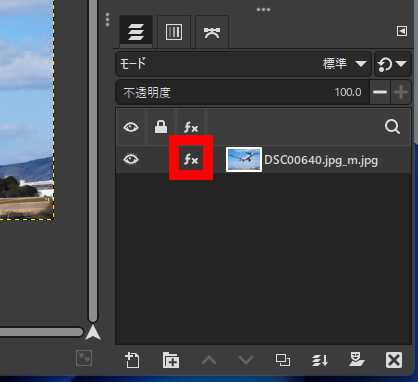
Task: Open the dock tab configuration menu
Action: coord(402,31)
